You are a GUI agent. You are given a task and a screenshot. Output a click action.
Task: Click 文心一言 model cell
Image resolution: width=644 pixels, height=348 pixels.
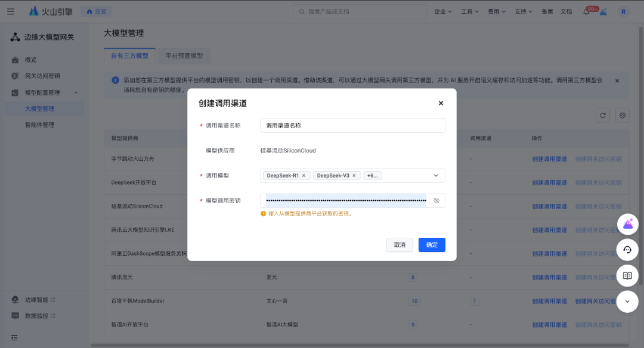pyautogui.click(x=277, y=301)
